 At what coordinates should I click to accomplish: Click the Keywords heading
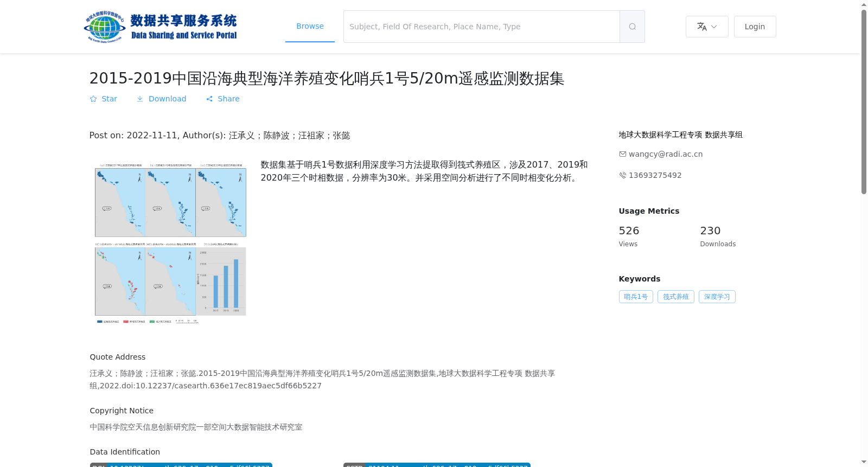pos(640,279)
